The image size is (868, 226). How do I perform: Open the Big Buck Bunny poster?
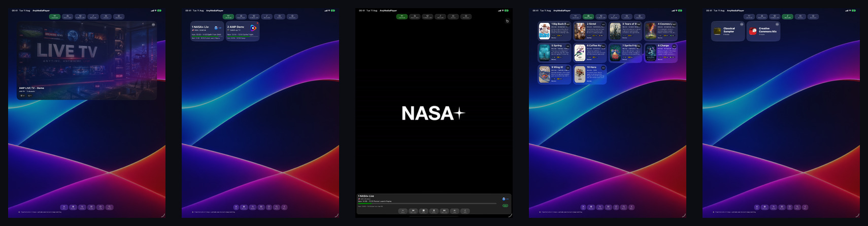point(545,31)
